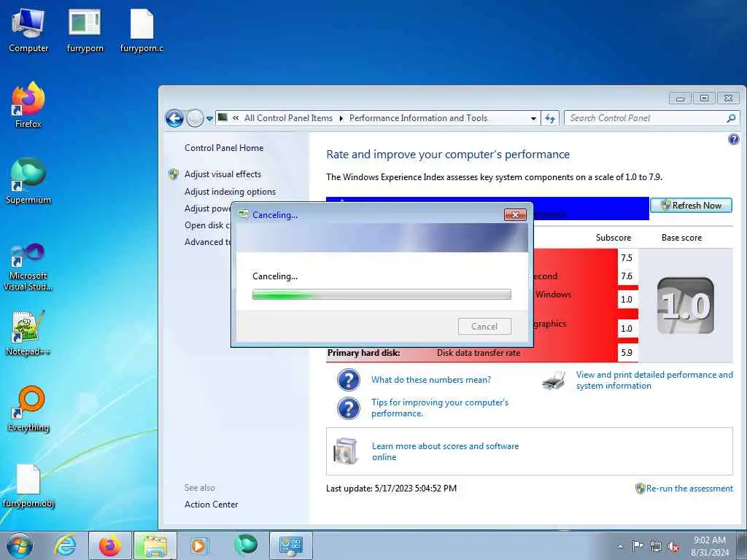Open the Windows Start menu orb
This screenshot has width=747, height=560.
20,545
